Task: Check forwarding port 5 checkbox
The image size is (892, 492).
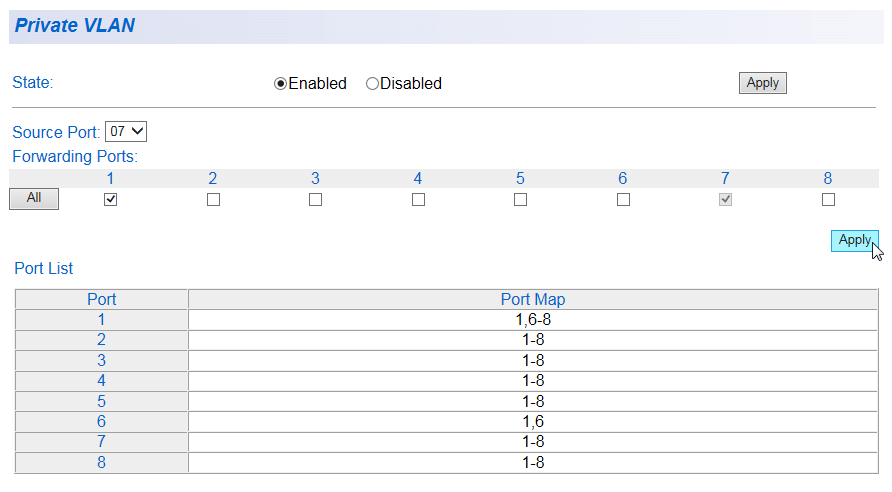Action: coord(520,199)
